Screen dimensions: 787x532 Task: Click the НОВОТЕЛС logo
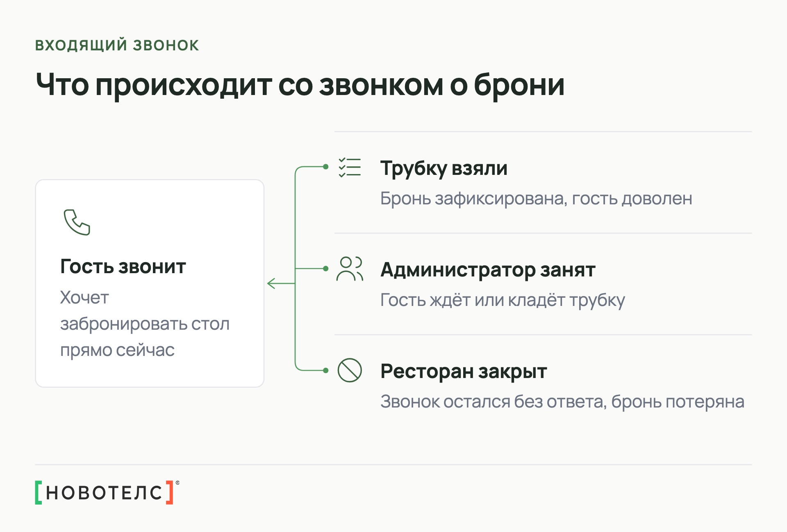pyautogui.click(x=107, y=492)
